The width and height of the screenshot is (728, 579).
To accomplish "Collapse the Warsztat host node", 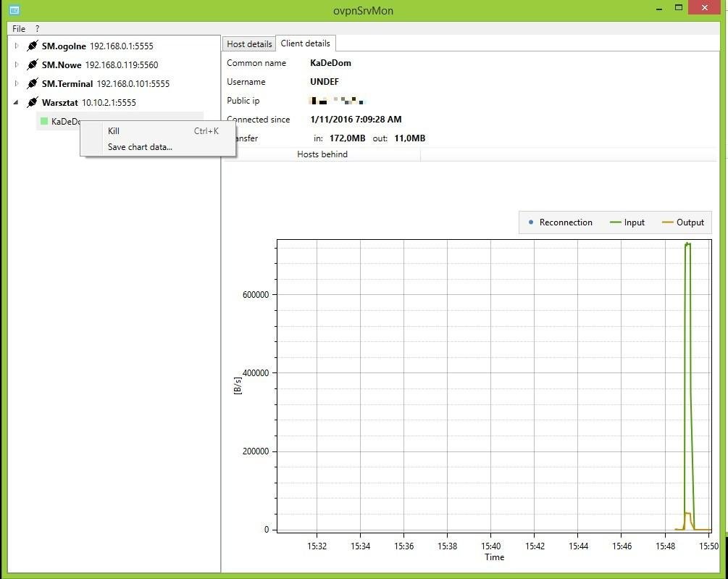I will pos(16,102).
